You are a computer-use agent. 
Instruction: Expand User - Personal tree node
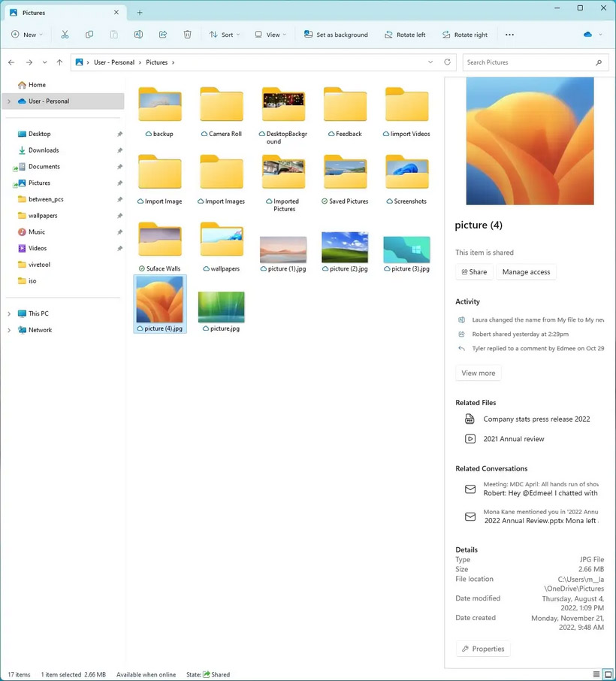click(9, 101)
